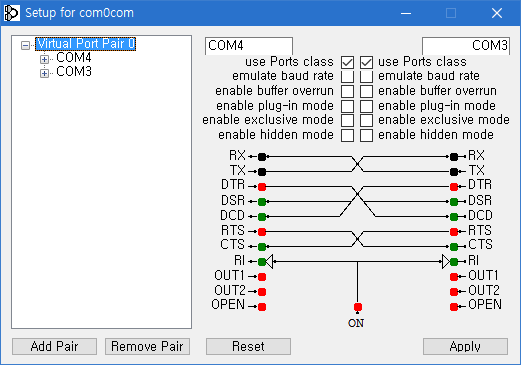Click the green DCD pin on COM3 side
The width and height of the screenshot is (521, 365).
point(454,217)
